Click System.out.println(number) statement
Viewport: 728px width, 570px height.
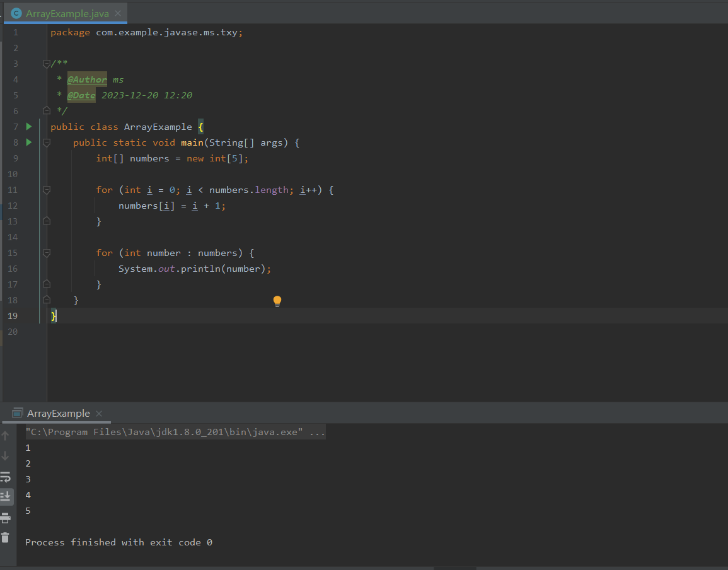[195, 269]
